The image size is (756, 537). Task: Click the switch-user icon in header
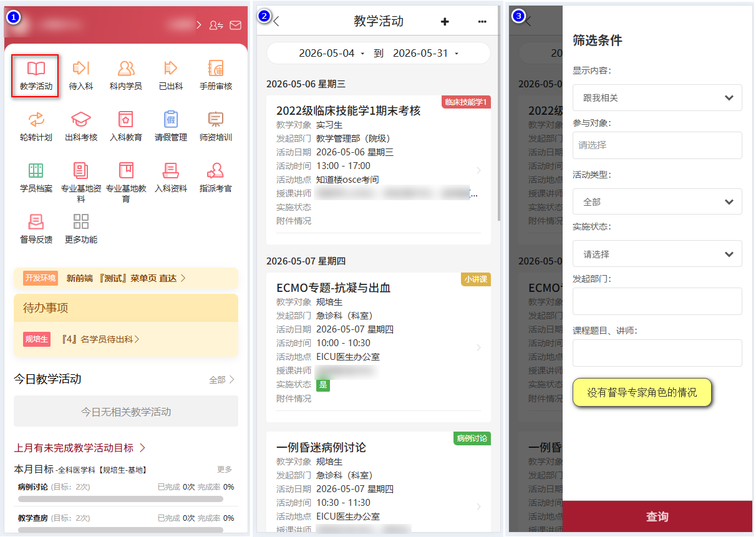(216, 25)
